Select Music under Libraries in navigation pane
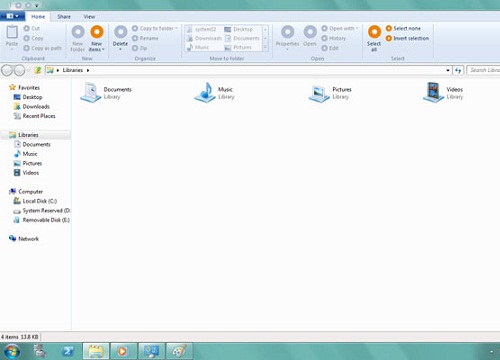Viewport: 500px width, 360px height. [x=26, y=154]
